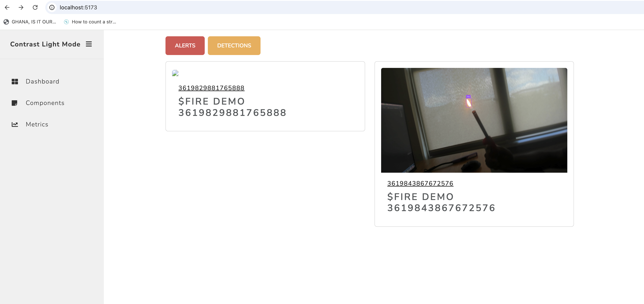The width and height of the screenshot is (644, 304).
Task: Click the Components sticky note icon
Action: coord(14,103)
